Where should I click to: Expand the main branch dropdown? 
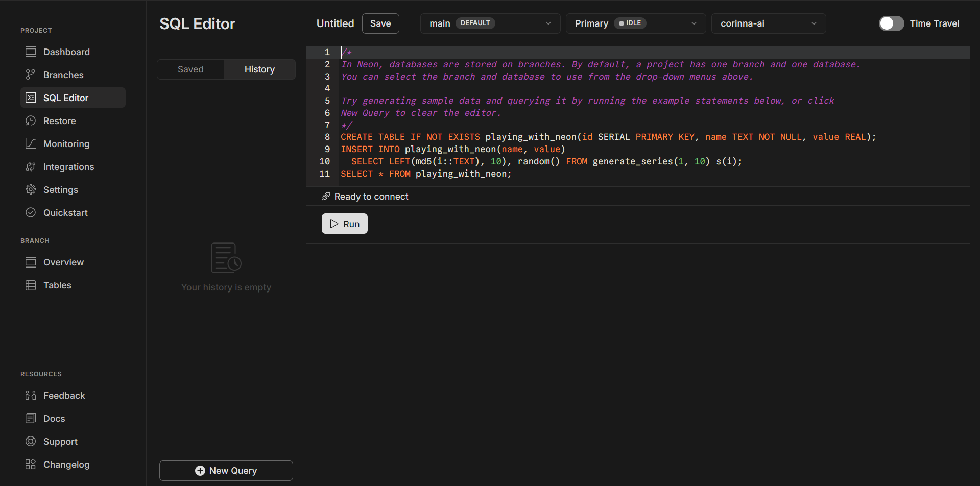tap(490, 23)
